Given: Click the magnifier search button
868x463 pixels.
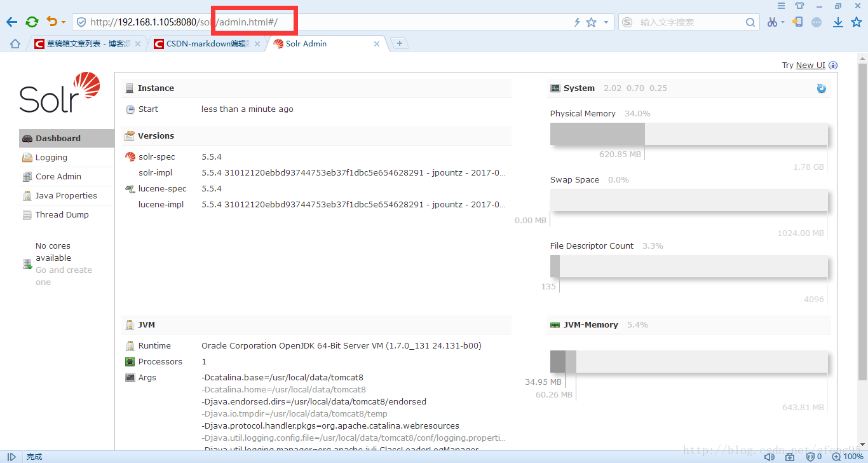Looking at the screenshot, I should point(751,22).
